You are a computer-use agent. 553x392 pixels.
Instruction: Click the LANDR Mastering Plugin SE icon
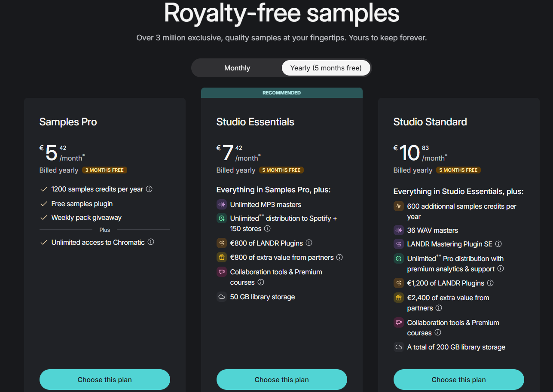[x=399, y=244]
